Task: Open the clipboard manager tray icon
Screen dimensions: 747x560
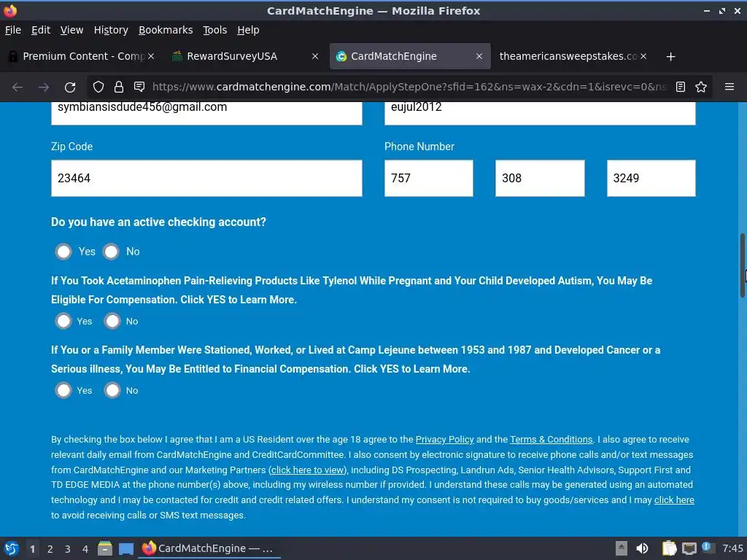Action: [669, 548]
